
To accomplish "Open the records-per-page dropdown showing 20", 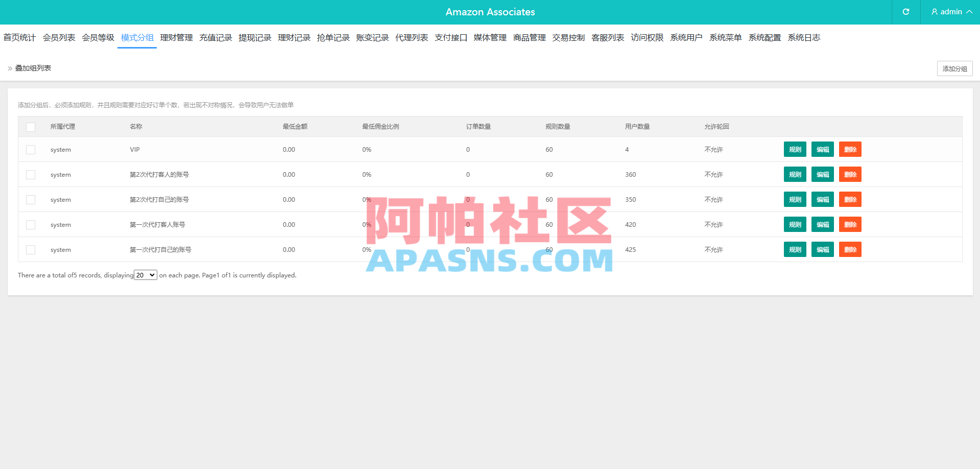I will 145,275.
